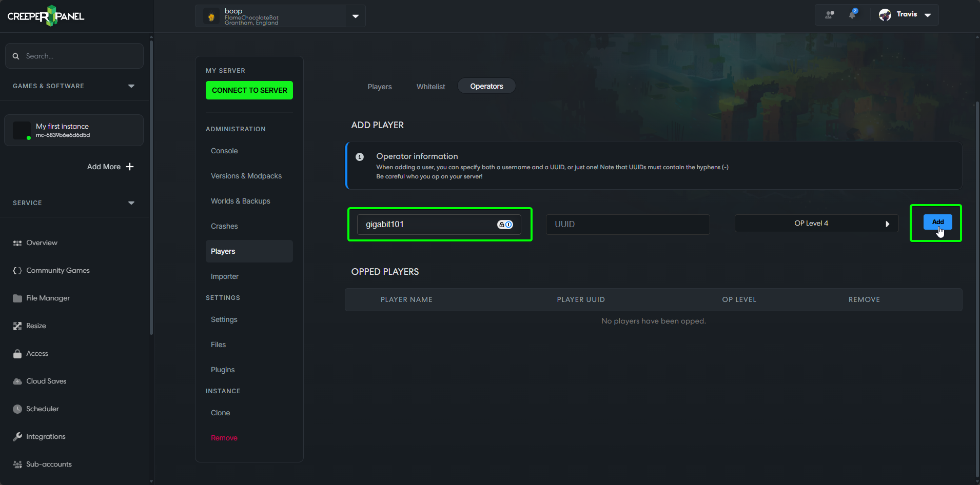This screenshot has height=485, width=980.
Task: Click the CreeperPanel logo
Action: tap(45, 15)
